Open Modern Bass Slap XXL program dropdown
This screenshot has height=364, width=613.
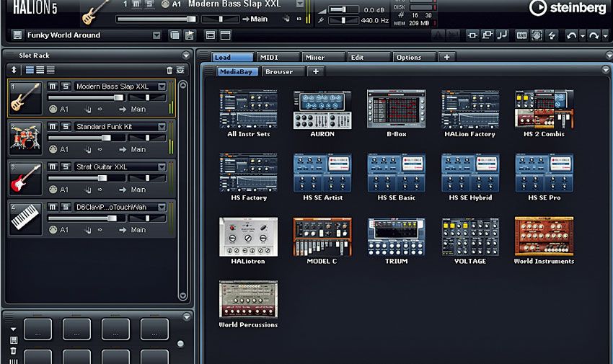click(x=162, y=86)
